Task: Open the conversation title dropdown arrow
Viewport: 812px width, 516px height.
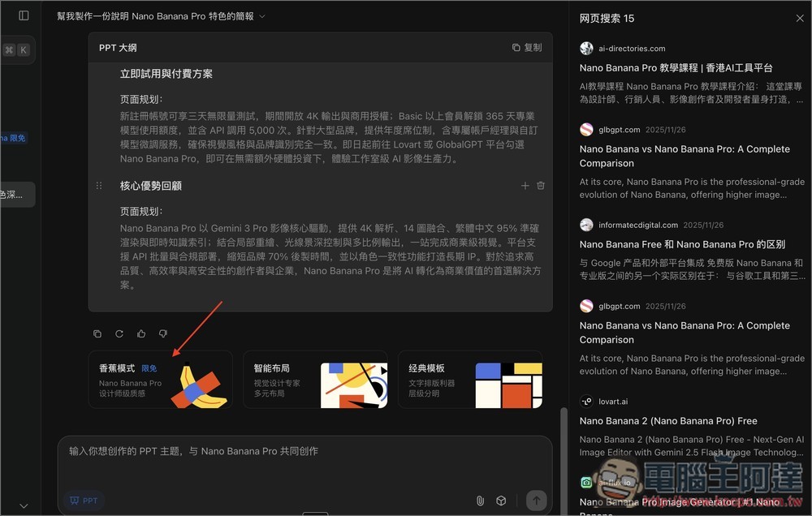Action: [261, 15]
